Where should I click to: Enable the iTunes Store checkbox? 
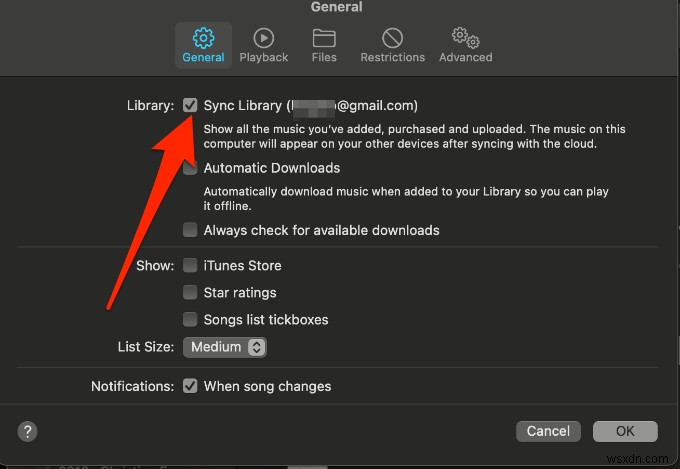[190, 265]
